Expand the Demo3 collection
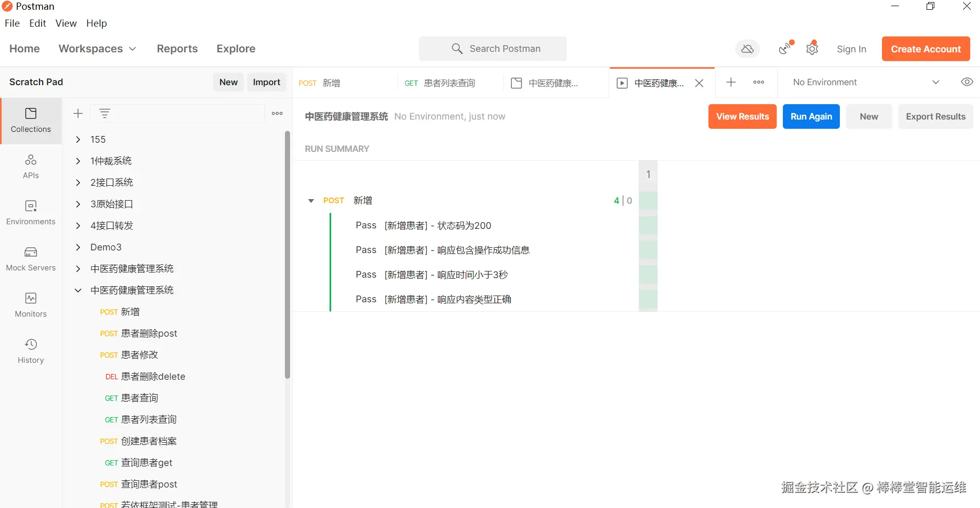The height and width of the screenshot is (508, 980). click(78, 247)
